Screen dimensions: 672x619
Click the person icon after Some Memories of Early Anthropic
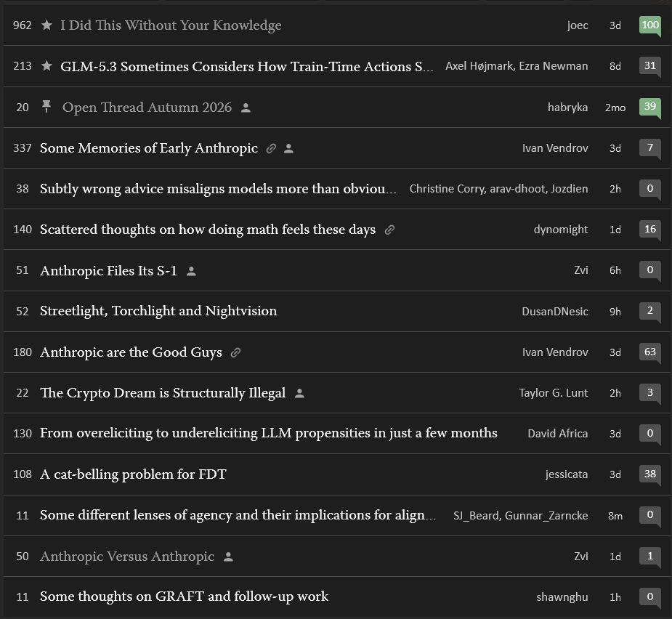pos(289,149)
